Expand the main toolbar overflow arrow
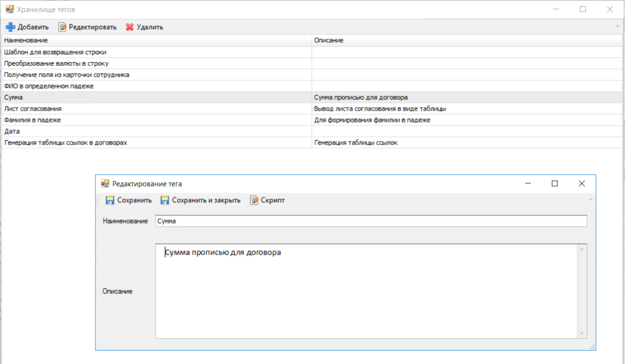The image size is (625, 364). [617, 26]
